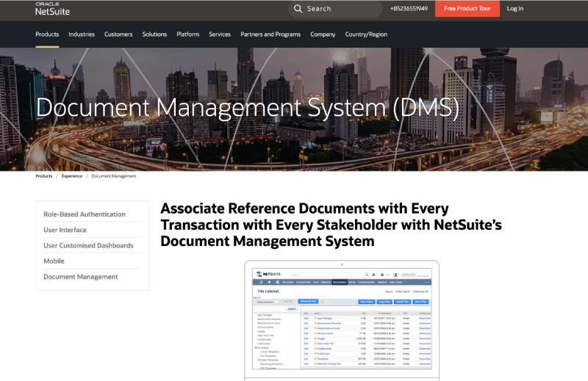588x381 pixels.
Task: Open the Customers menu
Action: pos(118,34)
